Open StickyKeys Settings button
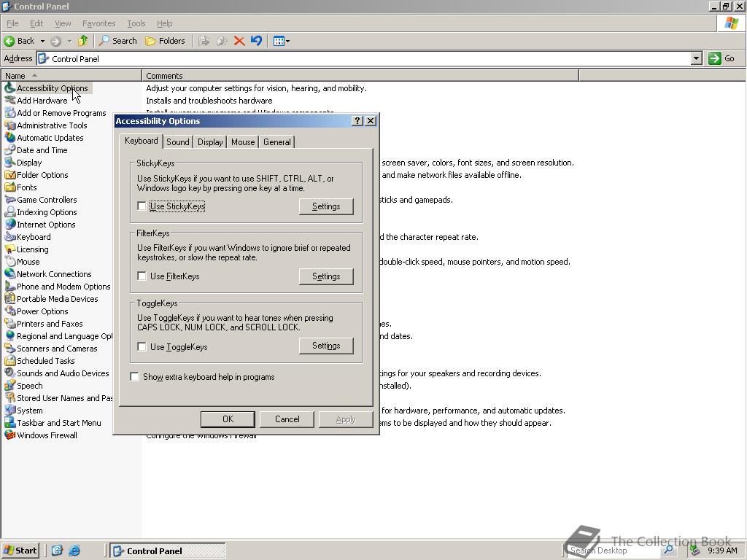Screen dimensions: 747x560 [326, 206]
